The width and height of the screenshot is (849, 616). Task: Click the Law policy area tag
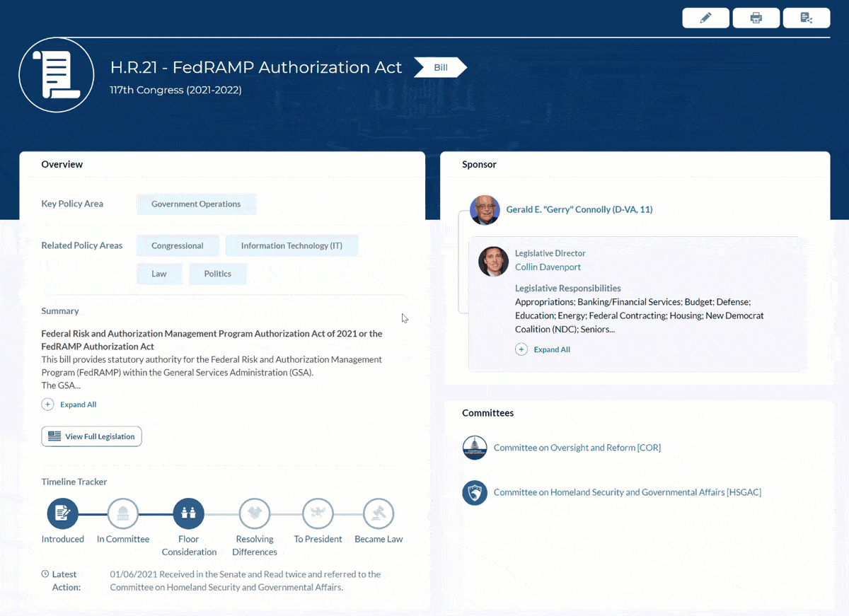[x=159, y=274]
